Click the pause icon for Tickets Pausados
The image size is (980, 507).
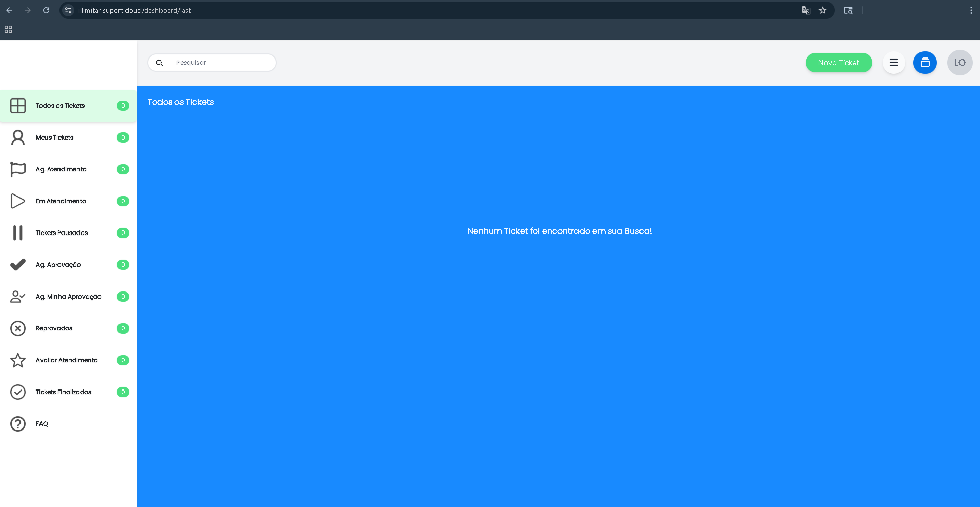[x=18, y=233]
